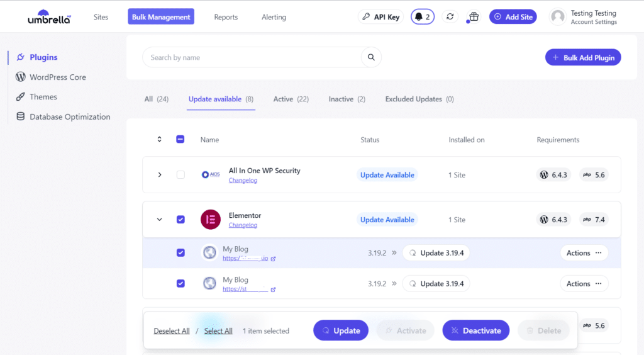Click Update Available status for Elementor
Image resolution: width=644 pixels, height=355 pixels.
point(387,220)
